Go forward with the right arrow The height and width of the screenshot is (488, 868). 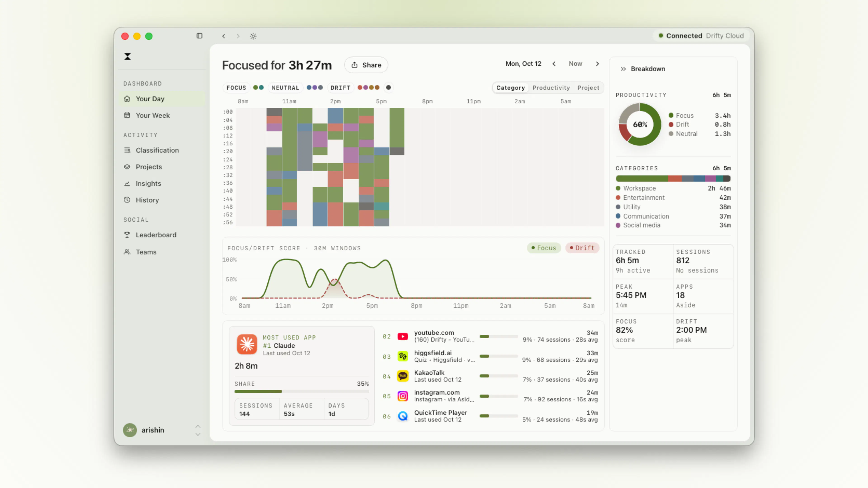238,36
